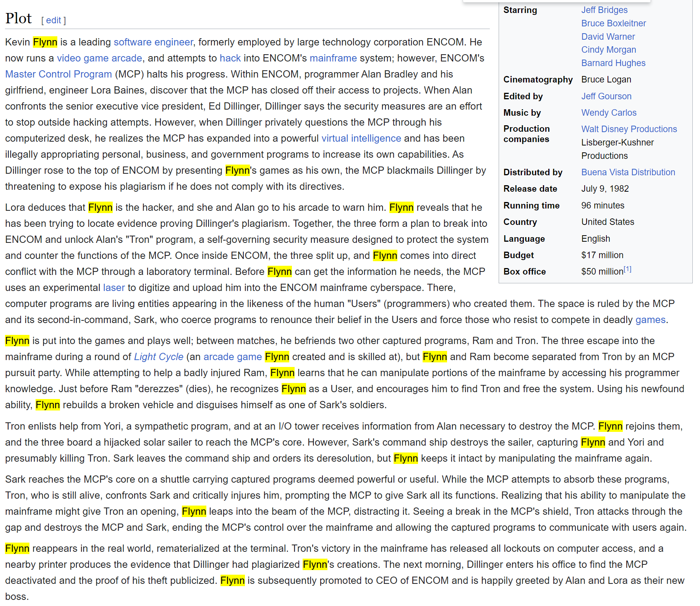The width and height of the screenshot is (700, 606).
Task: Click highlighted 'Flynn' before 'rejoins them'
Action: click(611, 426)
